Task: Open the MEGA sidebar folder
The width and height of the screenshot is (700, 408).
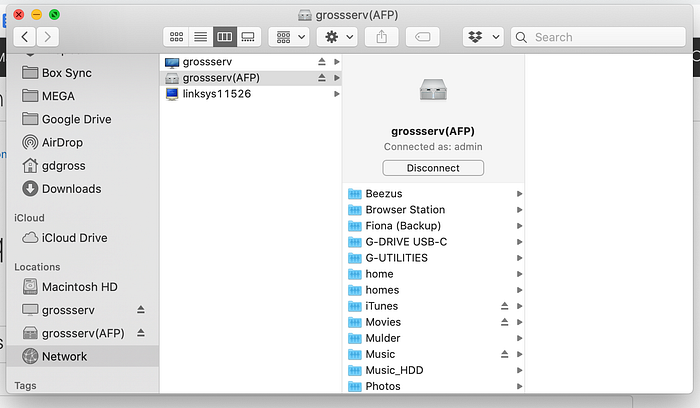Action: tap(83, 96)
